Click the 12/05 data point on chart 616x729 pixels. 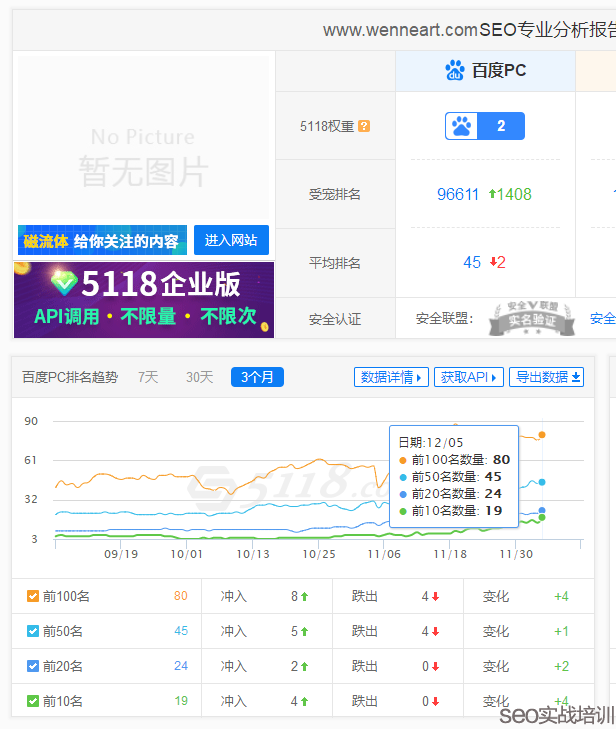(x=542, y=434)
